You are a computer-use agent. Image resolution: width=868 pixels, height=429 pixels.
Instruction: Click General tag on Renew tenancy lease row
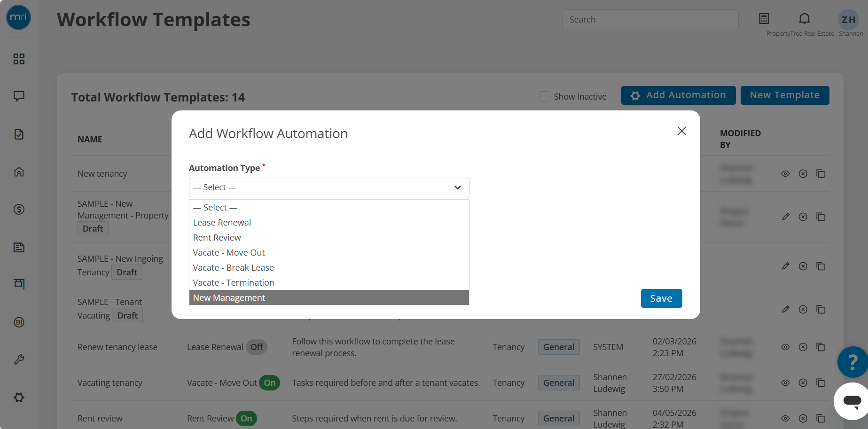click(559, 347)
